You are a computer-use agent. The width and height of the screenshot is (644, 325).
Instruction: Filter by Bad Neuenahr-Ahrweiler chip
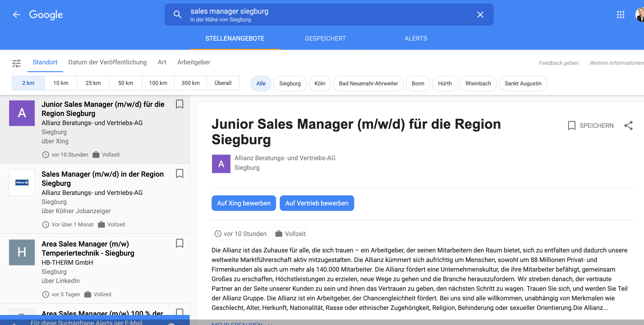tap(368, 83)
